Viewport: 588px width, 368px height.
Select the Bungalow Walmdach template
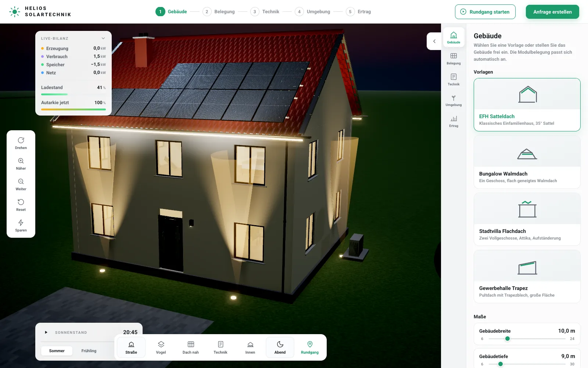point(527,162)
